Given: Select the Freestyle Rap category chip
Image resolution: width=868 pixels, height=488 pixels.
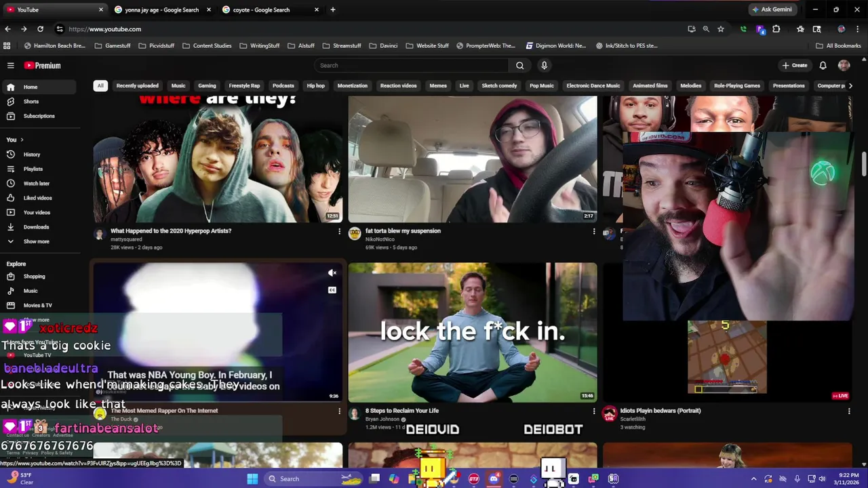Looking at the screenshot, I should click(244, 86).
